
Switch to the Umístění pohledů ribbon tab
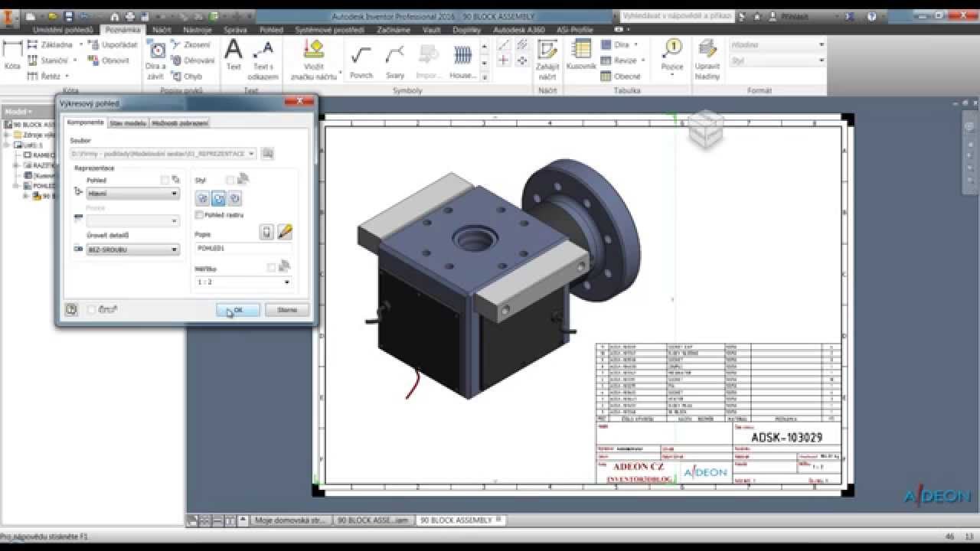click(63, 30)
